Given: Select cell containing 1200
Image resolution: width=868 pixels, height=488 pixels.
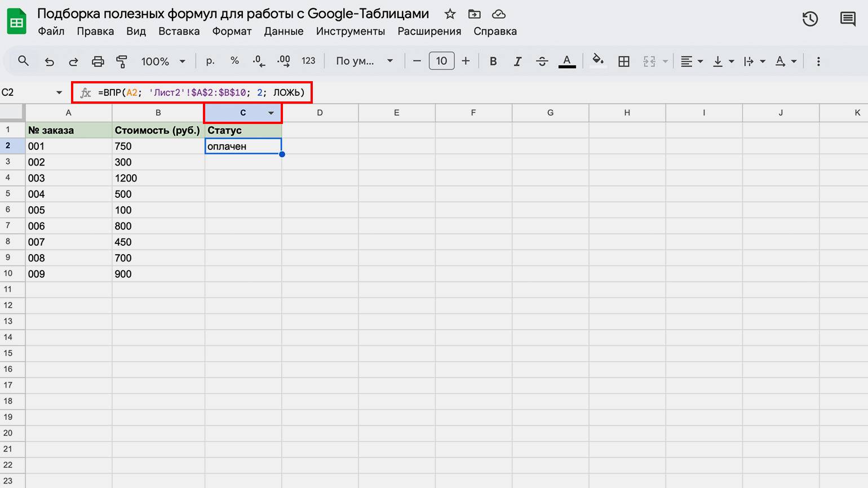Looking at the screenshot, I should coord(158,178).
